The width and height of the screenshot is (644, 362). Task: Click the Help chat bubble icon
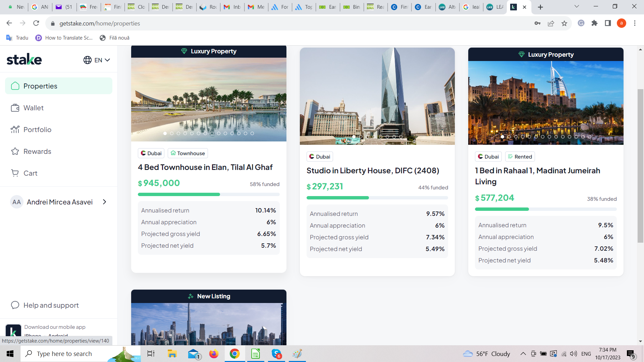point(15,305)
